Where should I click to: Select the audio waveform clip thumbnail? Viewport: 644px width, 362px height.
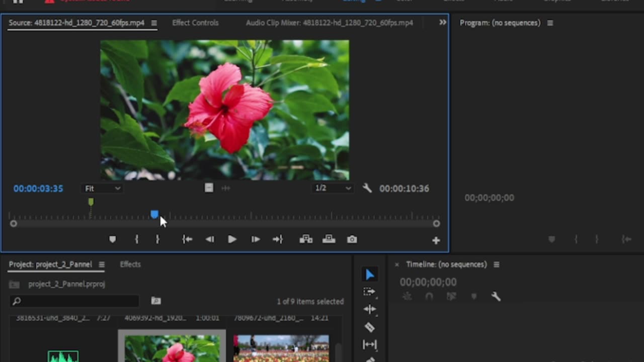63,356
